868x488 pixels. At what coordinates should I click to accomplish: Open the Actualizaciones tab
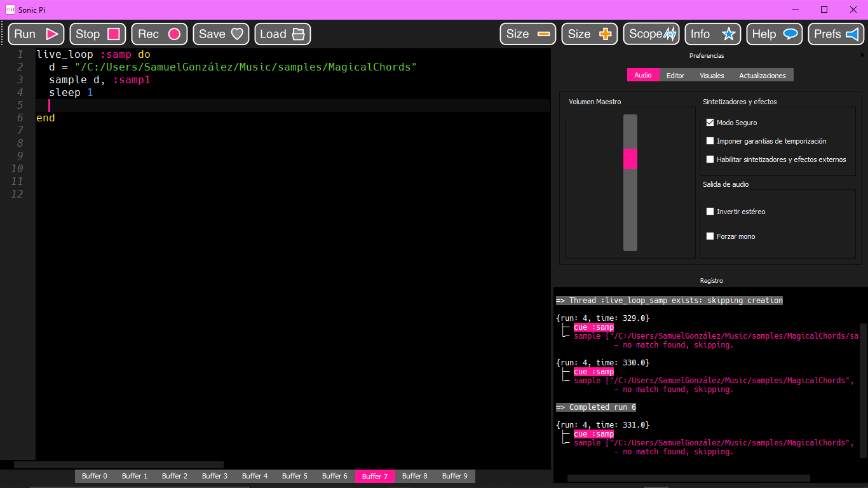click(x=763, y=75)
